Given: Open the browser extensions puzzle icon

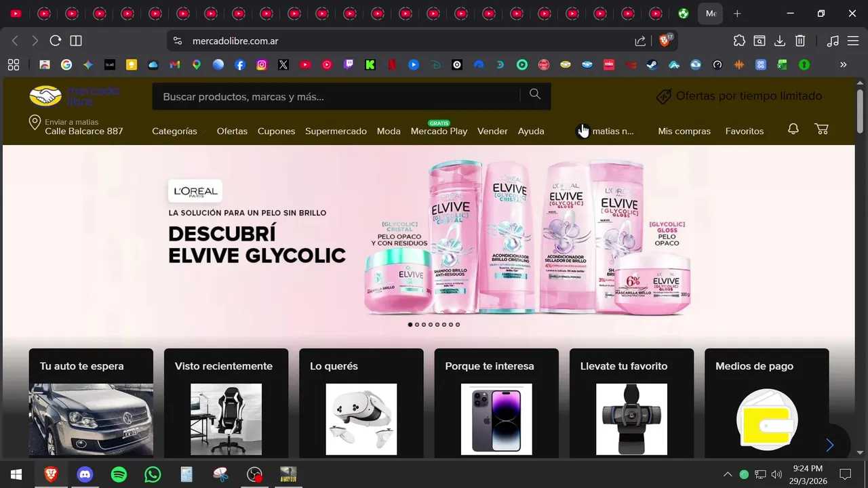Looking at the screenshot, I should [740, 41].
